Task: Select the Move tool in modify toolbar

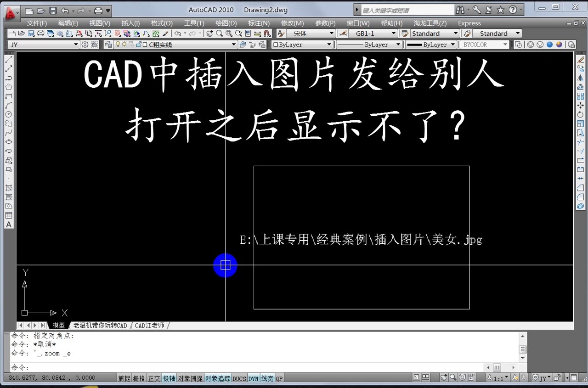Action: [x=581, y=105]
